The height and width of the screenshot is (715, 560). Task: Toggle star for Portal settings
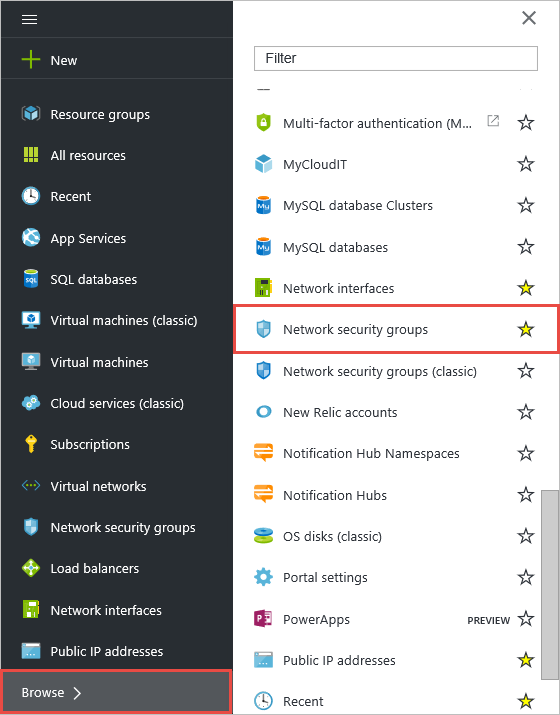[x=526, y=577]
